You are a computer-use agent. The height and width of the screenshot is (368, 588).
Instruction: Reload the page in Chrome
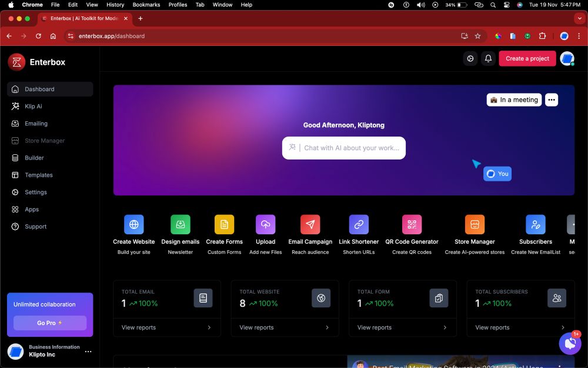(38, 36)
